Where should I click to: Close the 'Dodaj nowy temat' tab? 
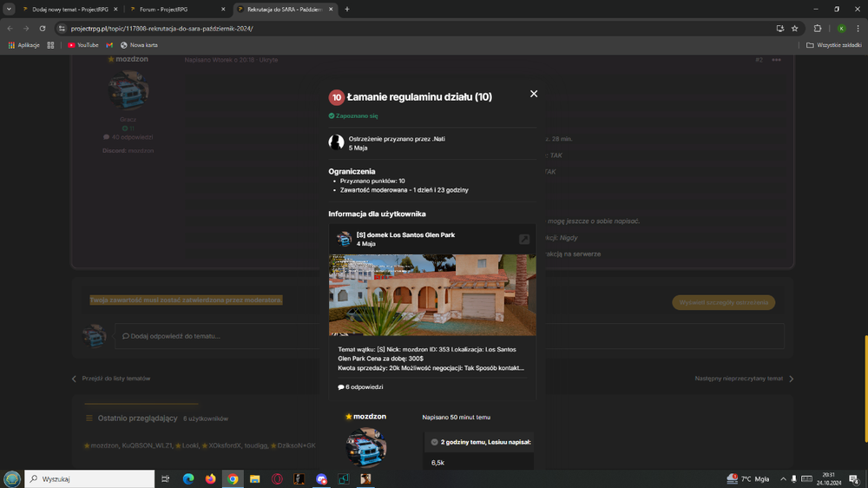[115, 10]
